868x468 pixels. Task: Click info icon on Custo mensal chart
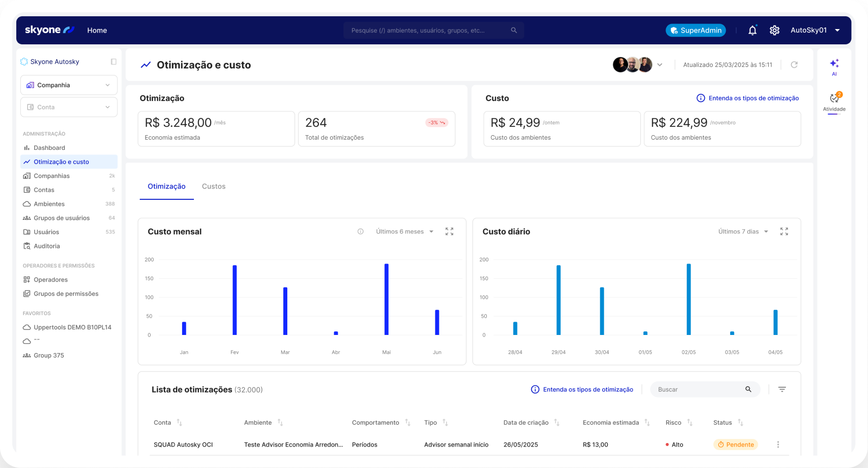click(x=360, y=231)
